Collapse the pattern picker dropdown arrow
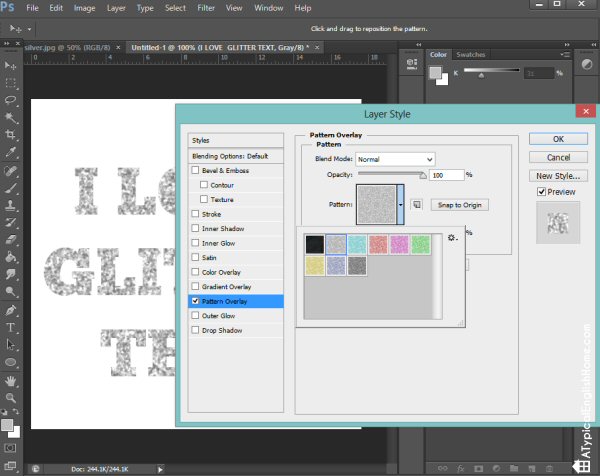 coord(400,204)
